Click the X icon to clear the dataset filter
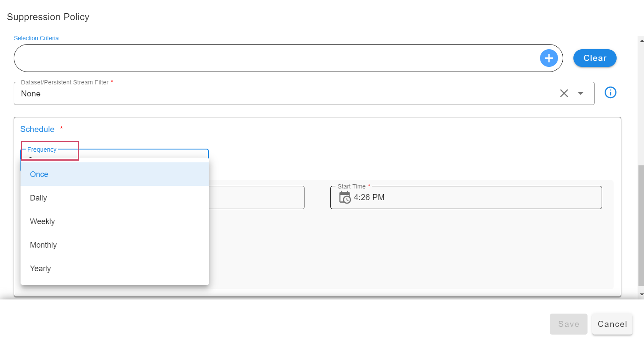This screenshot has width=644, height=347. tap(564, 93)
